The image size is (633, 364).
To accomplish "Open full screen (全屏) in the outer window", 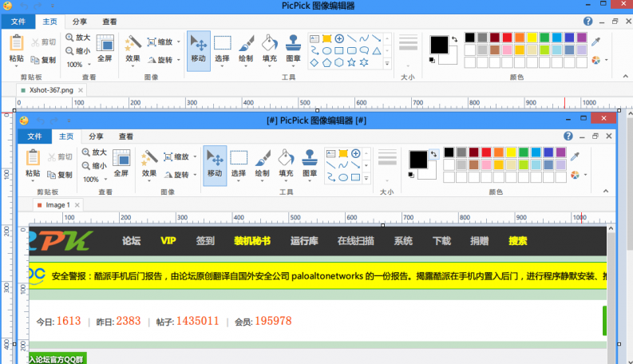I will 105,48.
